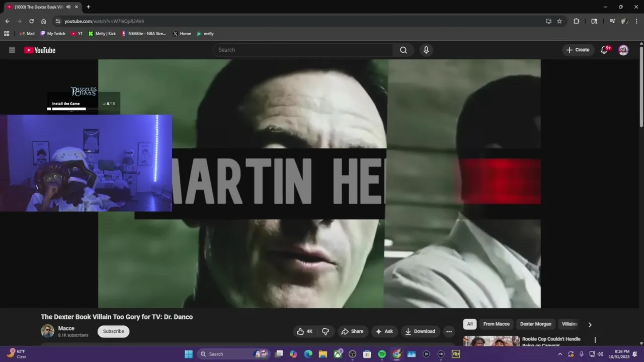Like the video with thumbs-up 4K

304,331
